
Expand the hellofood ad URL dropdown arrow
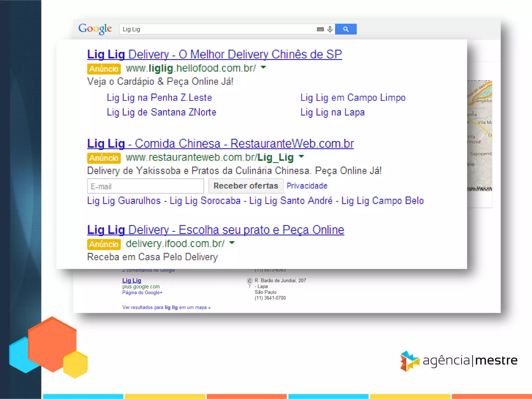click(263, 68)
